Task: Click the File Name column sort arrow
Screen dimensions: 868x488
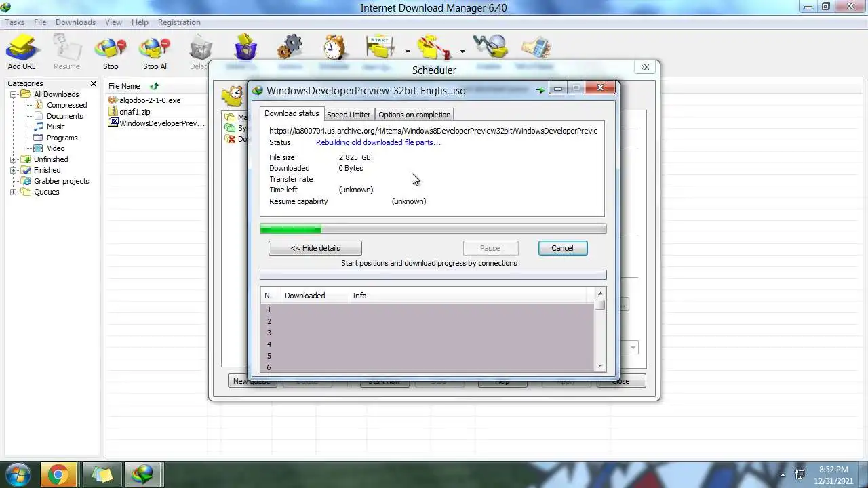Action: (155, 86)
